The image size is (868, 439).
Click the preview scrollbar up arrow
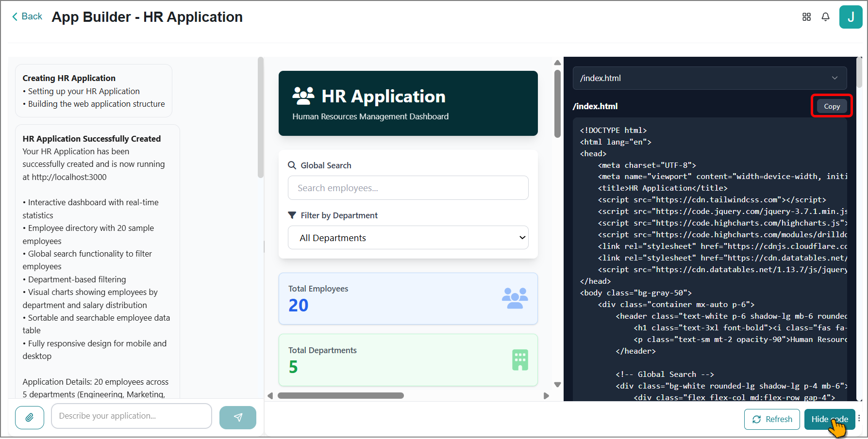(557, 63)
